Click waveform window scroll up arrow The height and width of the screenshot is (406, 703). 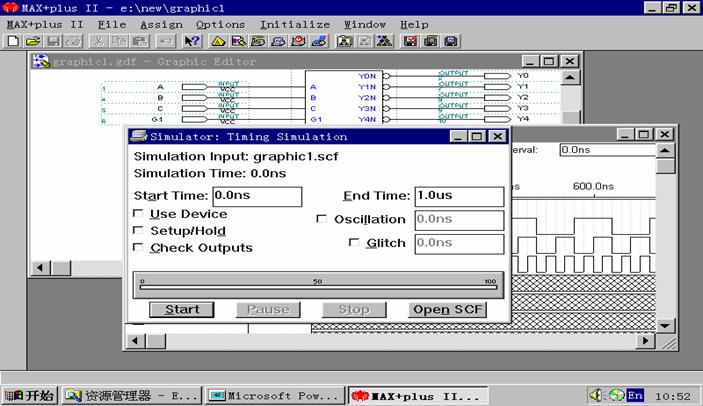pyautogui.click(x=665, y=150)
